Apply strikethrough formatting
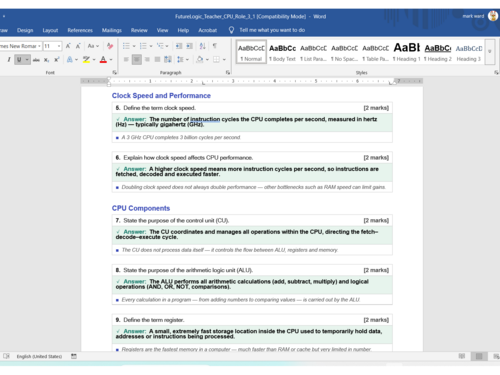This screenshot has width=500, height=375. (x=36, y=60)
